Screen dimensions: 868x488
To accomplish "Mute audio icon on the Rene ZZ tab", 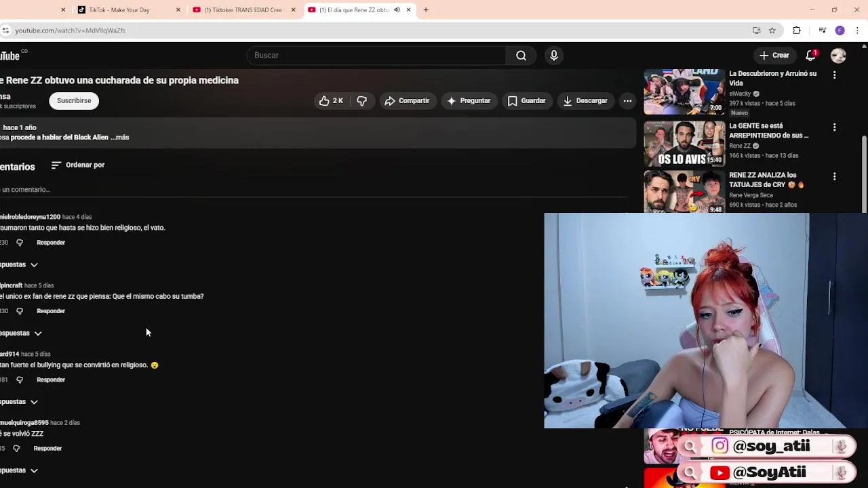I will pos(397,9).
